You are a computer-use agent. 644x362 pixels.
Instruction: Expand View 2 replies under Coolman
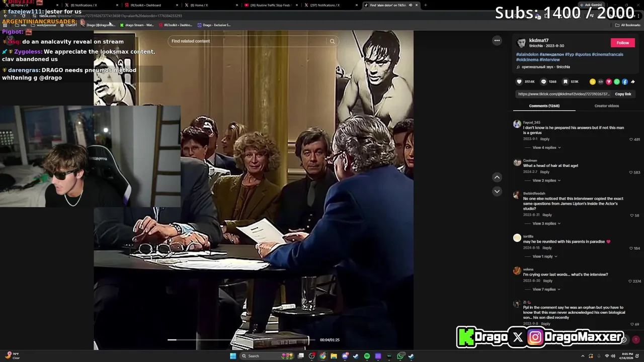(x=546, y=180)
